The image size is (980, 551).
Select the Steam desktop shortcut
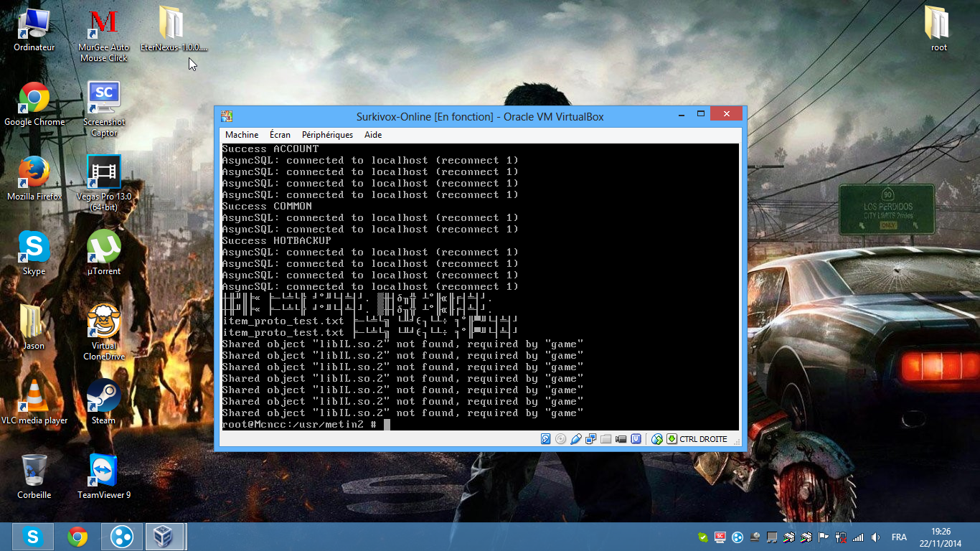point(104,402)
